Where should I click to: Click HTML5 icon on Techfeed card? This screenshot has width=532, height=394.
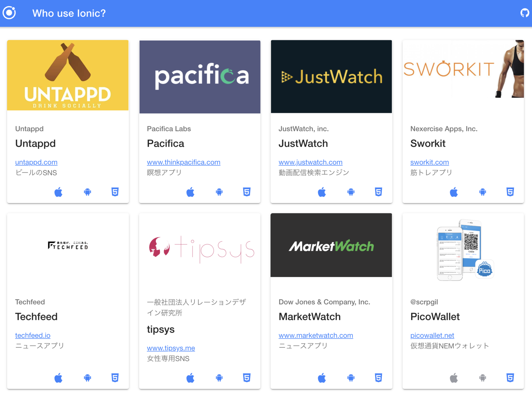coord(115,378)
